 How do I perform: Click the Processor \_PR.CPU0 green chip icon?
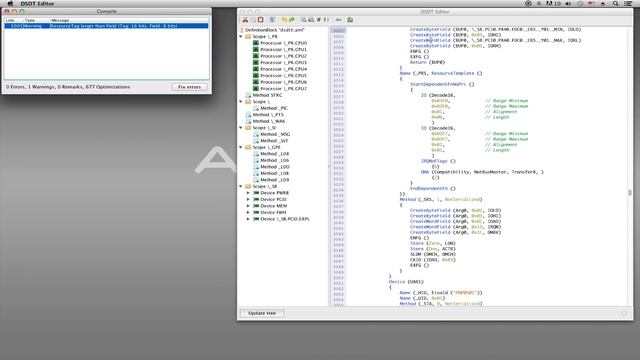pos(256,43)
